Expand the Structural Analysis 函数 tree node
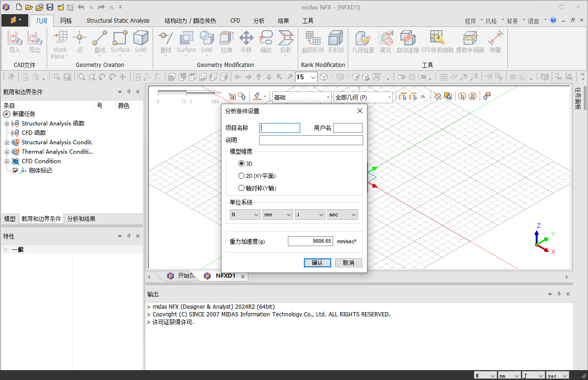The image size is (588, 380). (7, 124)
